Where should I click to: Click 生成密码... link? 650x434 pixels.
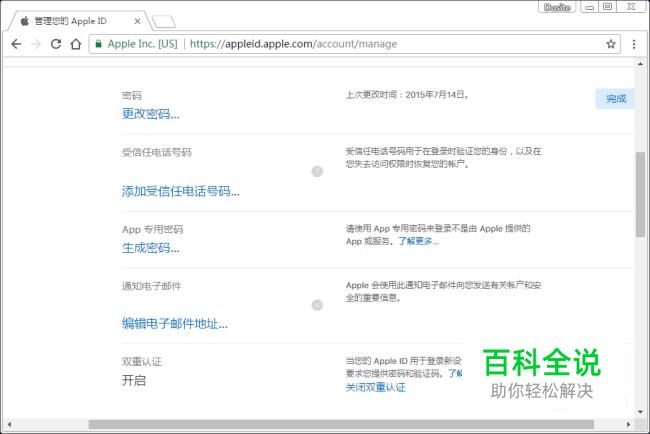click(x=151, y=248)
